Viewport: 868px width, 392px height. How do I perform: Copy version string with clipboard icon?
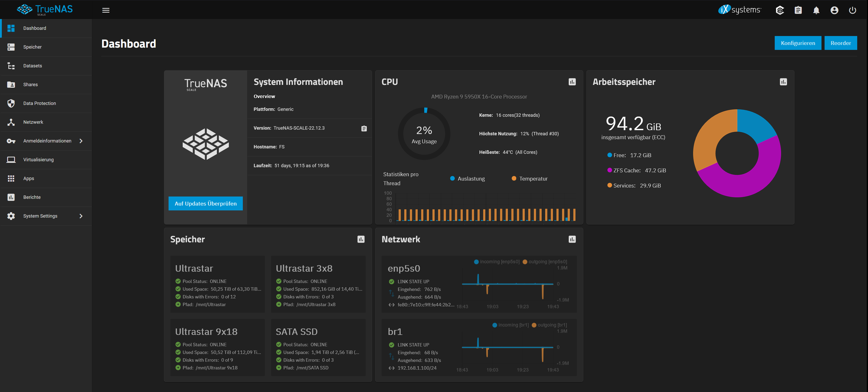[364, 129]
